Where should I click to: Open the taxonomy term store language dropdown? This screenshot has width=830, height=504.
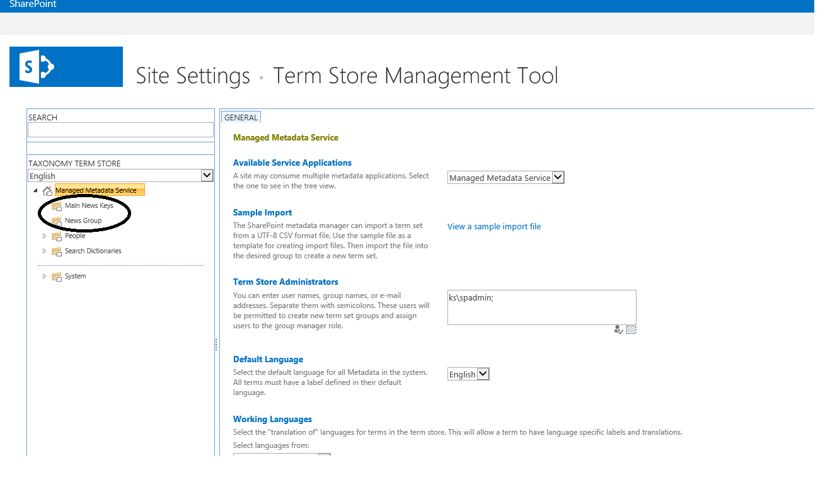point(207,176)
